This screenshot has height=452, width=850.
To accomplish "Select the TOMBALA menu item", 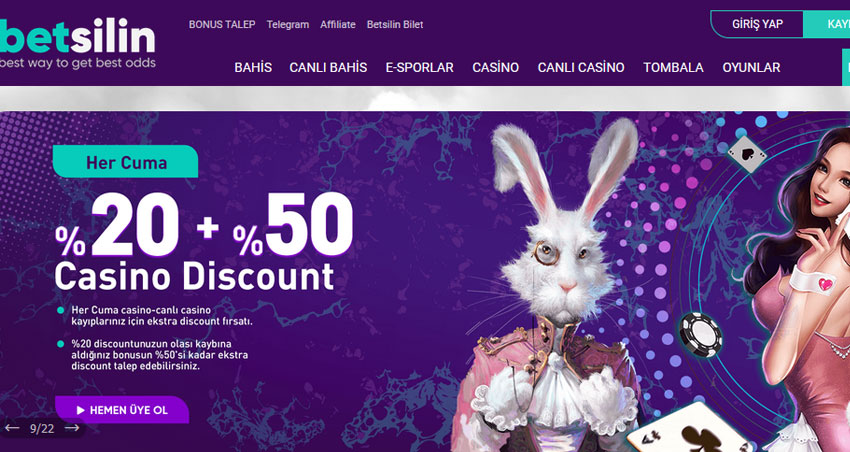I will pos(673,67).
